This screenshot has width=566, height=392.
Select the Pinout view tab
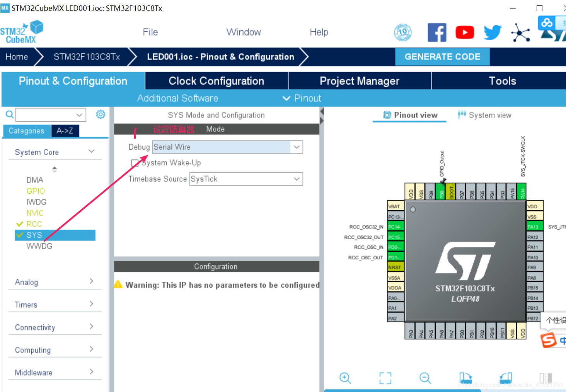click(x=410, y=115)
